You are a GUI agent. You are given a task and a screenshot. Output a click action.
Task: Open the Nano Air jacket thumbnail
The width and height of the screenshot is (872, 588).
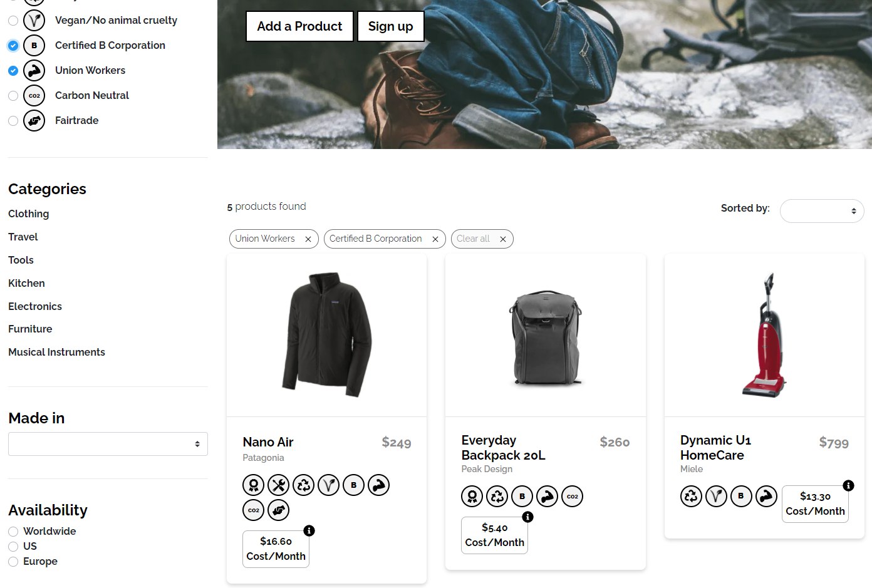click(326, 335)
